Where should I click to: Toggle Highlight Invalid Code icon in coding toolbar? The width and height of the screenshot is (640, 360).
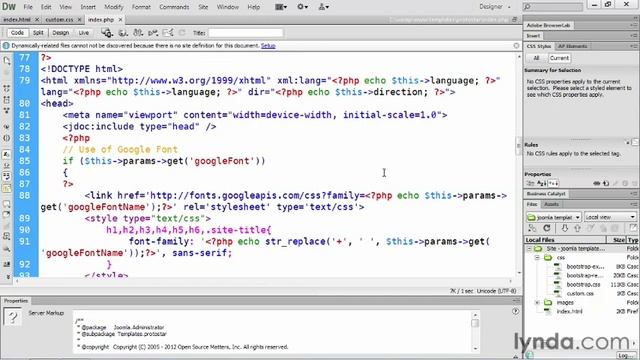[7, 165]
